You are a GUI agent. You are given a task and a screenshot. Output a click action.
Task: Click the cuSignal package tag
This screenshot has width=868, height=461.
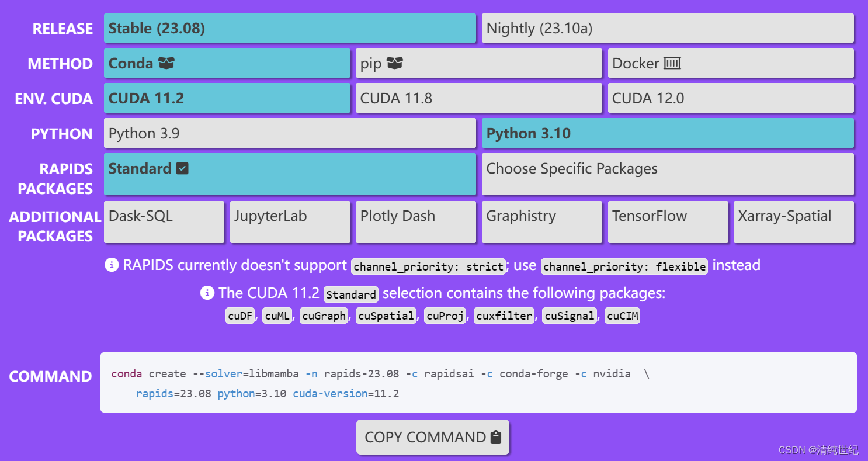[570, 316]
